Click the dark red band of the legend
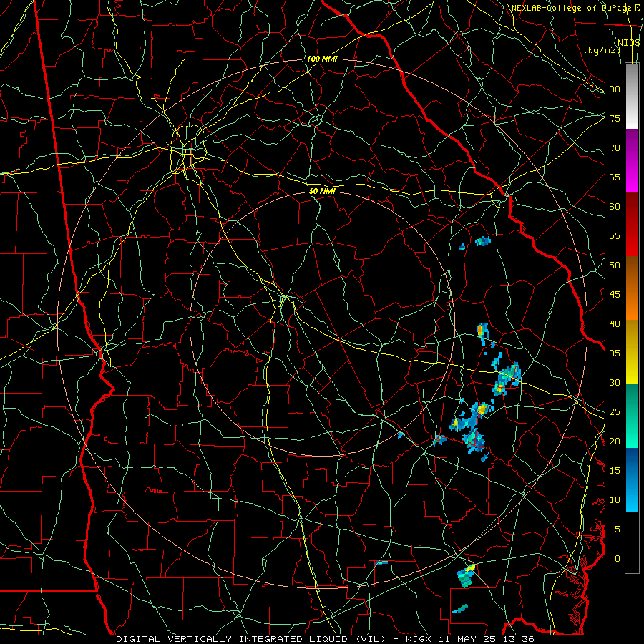644x644 pixels. [x=632, y=210]
